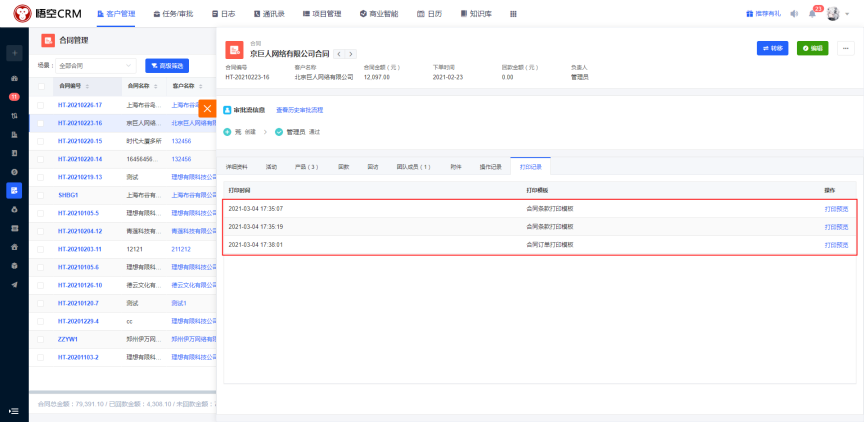
Task: Expand the user avatar dropdown menu
Action: 847,14
